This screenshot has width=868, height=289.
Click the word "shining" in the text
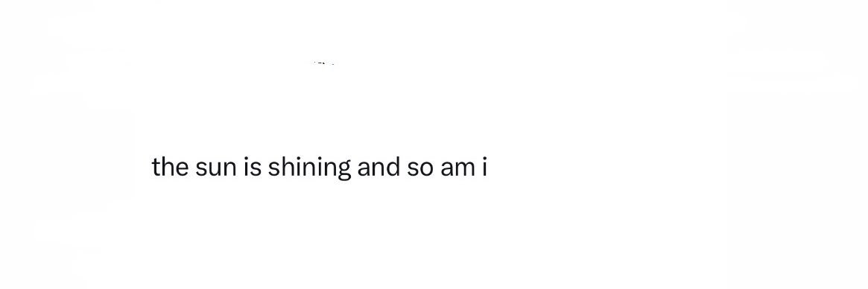309,168
